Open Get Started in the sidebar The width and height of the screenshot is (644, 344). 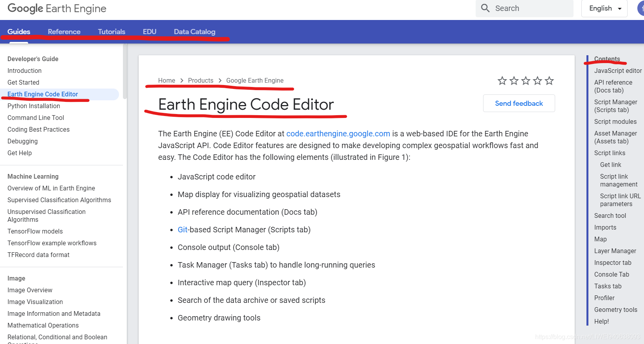(23, 82)
